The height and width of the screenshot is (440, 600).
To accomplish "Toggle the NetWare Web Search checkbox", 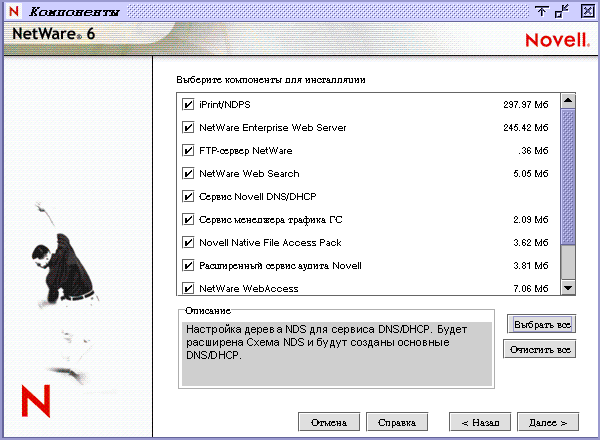I will [188, 173].
